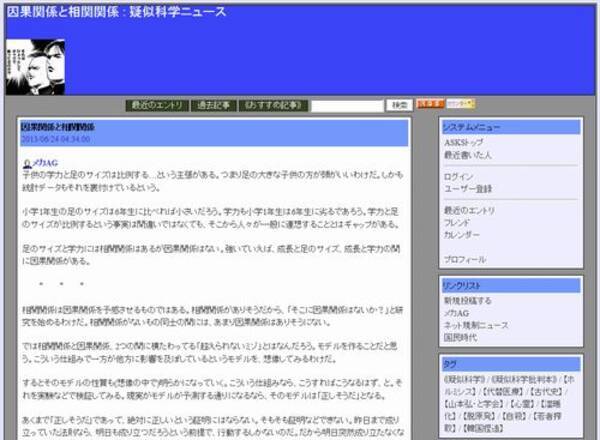The height and width of the screenshot is (440, 600).
Task: Open 最近書いた人 in system menu
Action: 466,155
